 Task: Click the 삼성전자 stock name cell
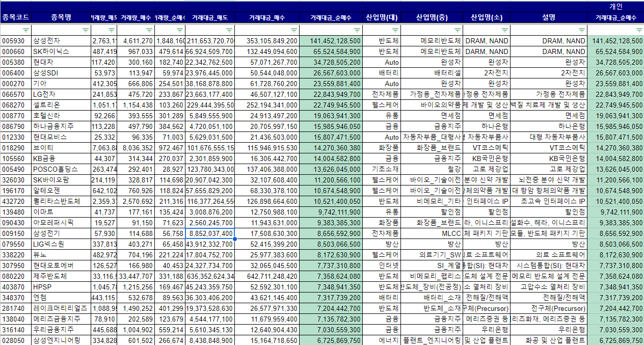tap(62, 41)
